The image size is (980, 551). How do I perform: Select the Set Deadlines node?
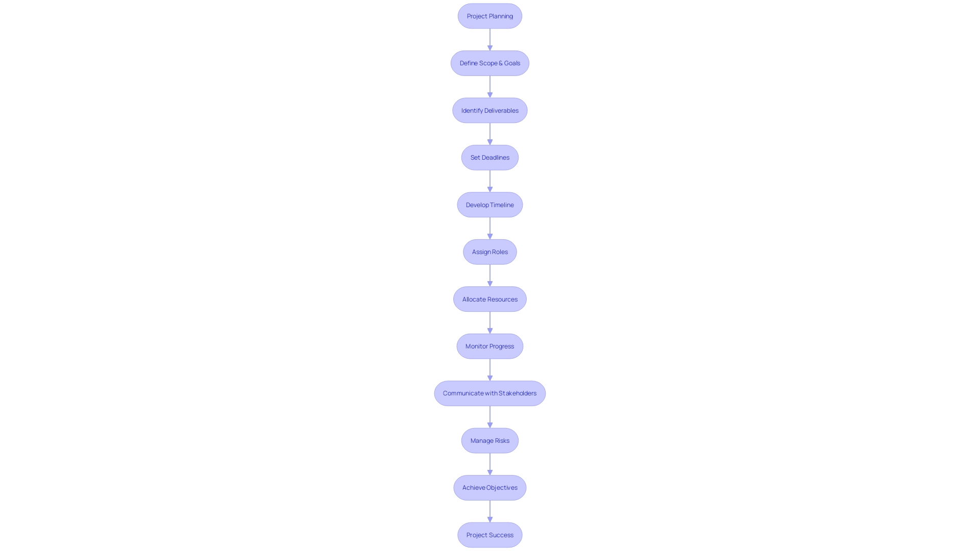pyautogui.click(x=489, y=157)
